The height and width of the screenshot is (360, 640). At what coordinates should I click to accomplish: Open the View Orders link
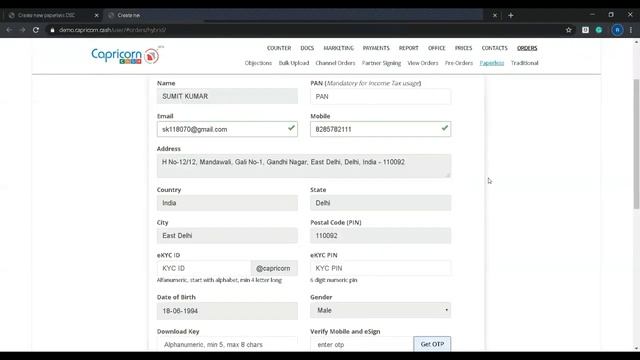tap(422, 63)
